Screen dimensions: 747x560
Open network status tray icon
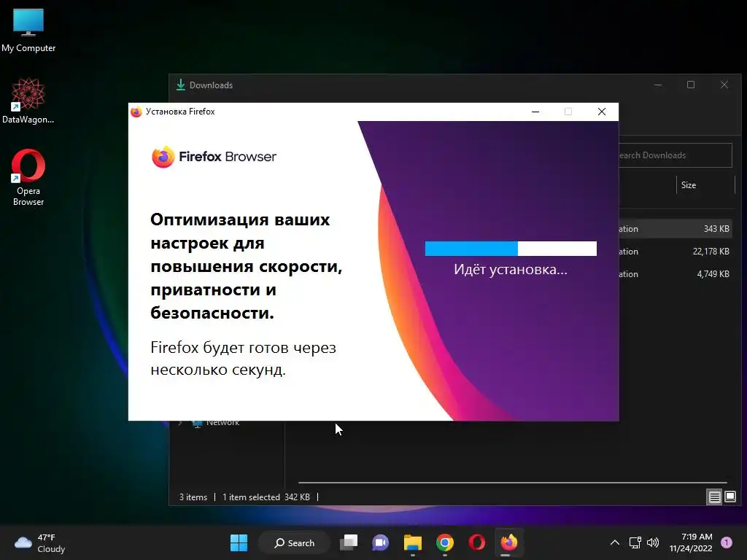click(x=635, y=542)
